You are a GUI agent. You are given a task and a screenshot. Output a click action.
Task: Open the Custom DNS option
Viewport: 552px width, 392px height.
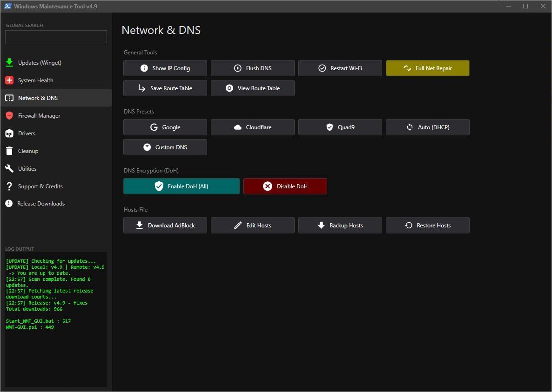pos(165,147)
